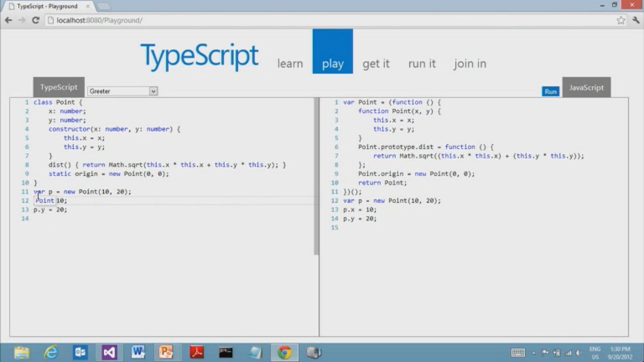Launch Internet Explorer from taskbar
Image resolution: width=644 pixels, height=362 pixels.
51,353
